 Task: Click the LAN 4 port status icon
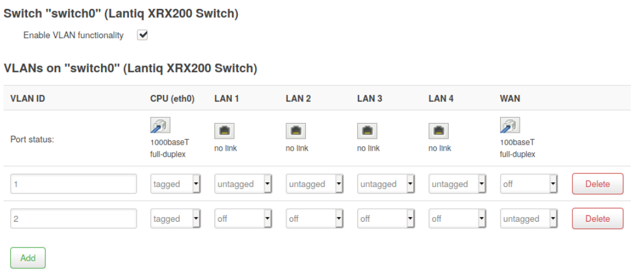pos(438,131)
